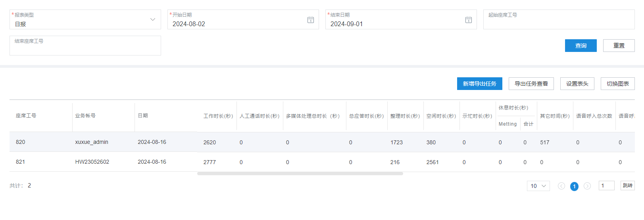644x220 pixels.
Task: Switch view with 切换图表
Action: 618,84
